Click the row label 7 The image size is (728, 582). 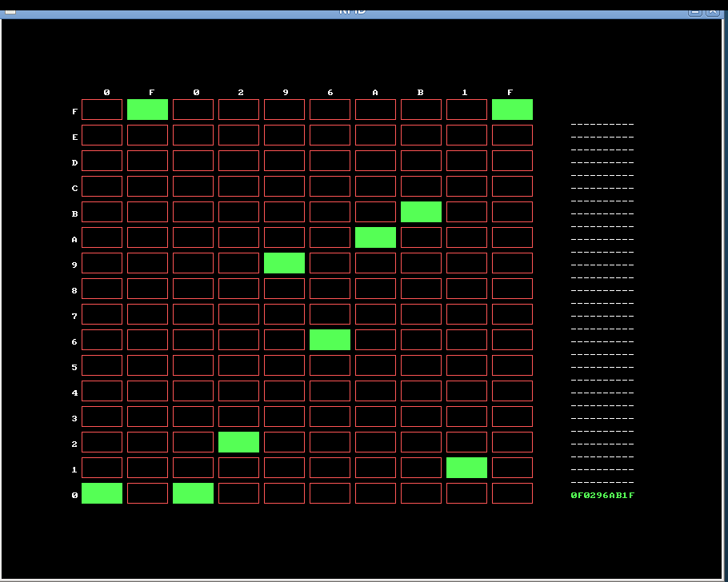tap(74, 316)
